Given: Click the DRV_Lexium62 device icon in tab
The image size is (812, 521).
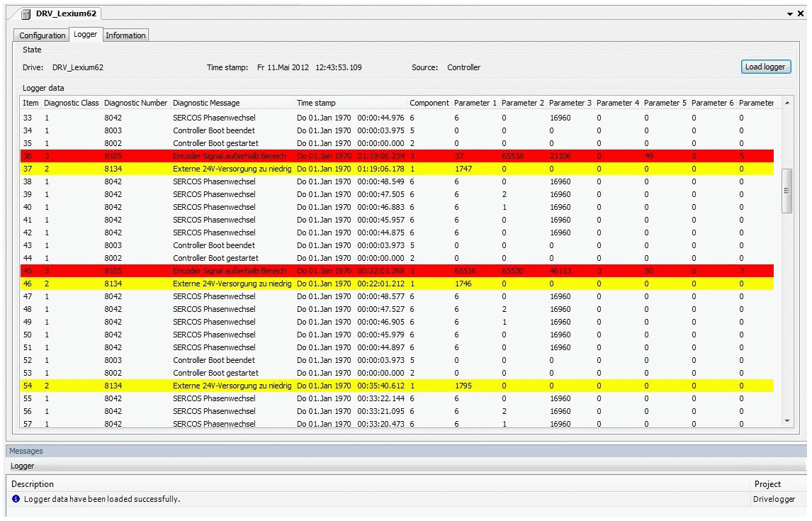Looking at the screenshot, I should click(26, 13).
